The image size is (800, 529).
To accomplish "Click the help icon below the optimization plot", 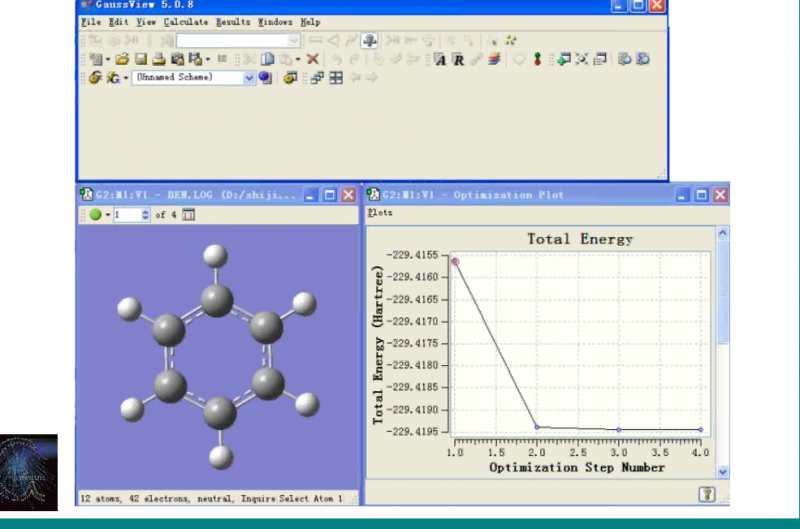I will point(707,494).
